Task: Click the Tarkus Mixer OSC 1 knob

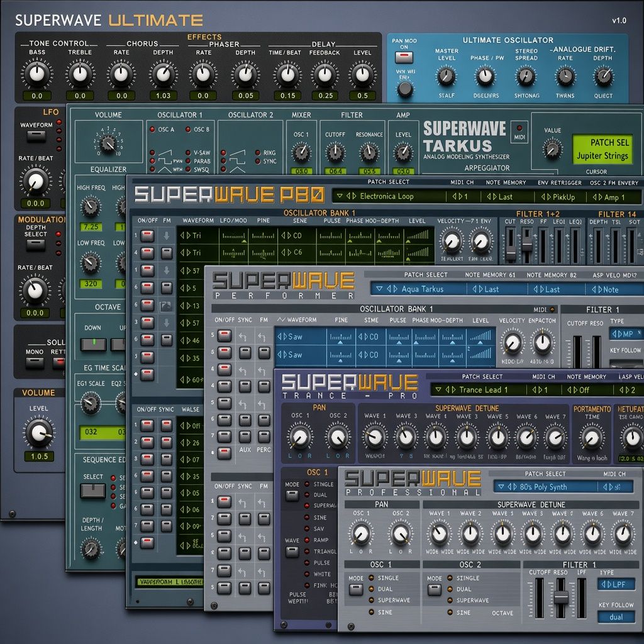Action: pyautogui.click(x=301, y=152)
